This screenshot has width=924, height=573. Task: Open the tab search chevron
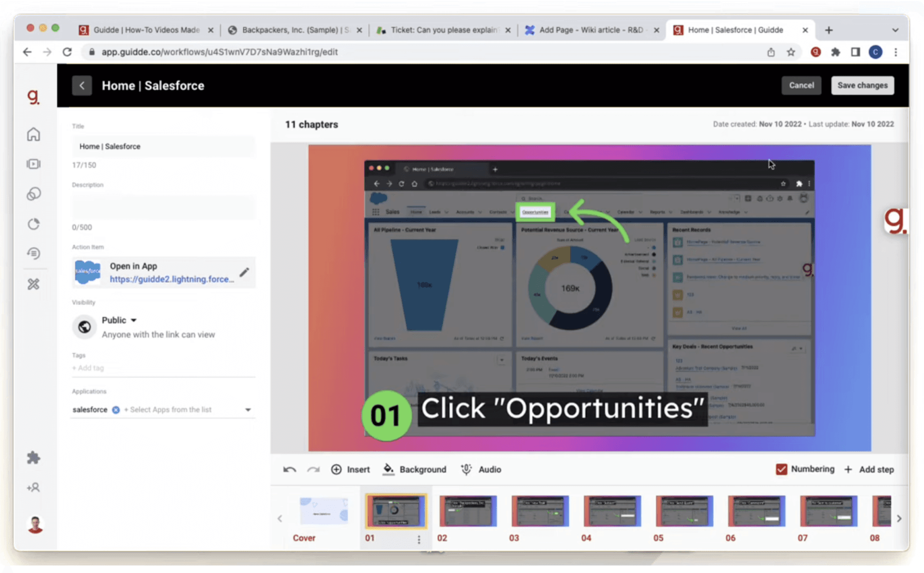895,30
